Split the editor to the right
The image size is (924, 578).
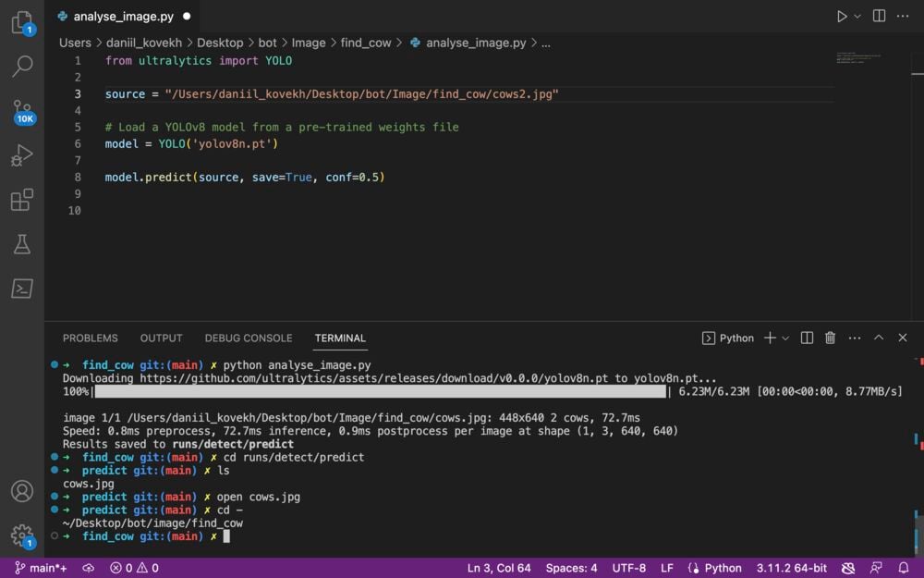[x=879, y=17]
